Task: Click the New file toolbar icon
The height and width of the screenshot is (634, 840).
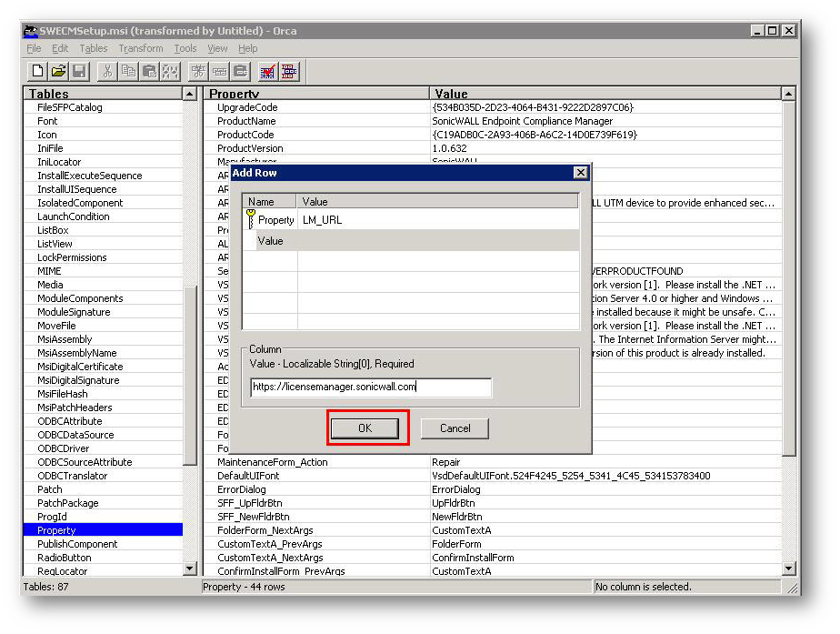Action: pyautogui.click(x=37, y=71)
